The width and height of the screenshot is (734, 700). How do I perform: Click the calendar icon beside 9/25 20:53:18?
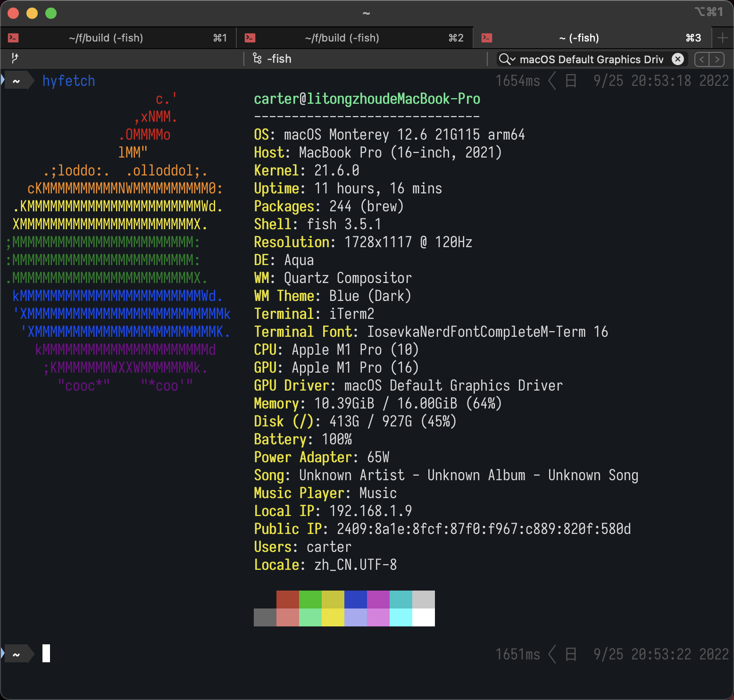[571, 81]
